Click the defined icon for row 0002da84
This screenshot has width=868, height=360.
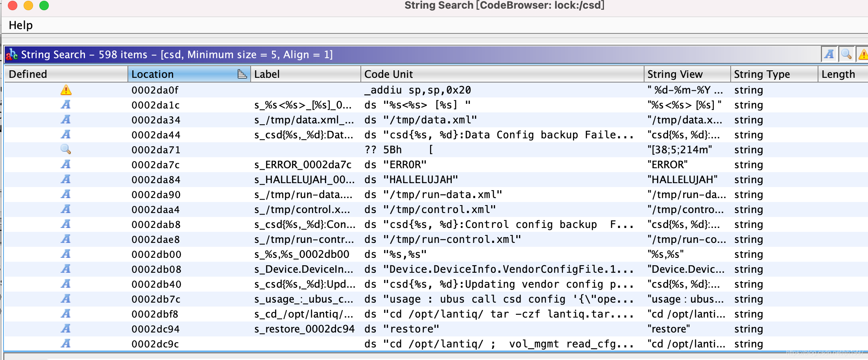66,179
